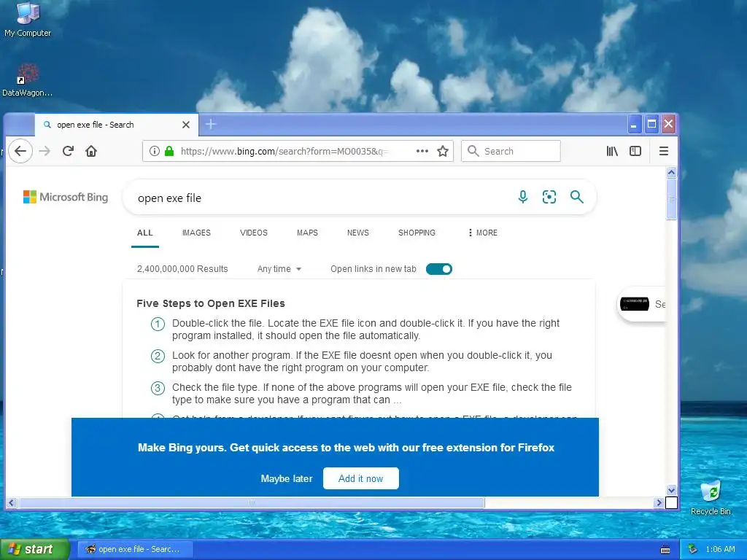Click heading 'Five Steps to Open EXE Files'
This screenshot has height=560, width=747.
211,303
